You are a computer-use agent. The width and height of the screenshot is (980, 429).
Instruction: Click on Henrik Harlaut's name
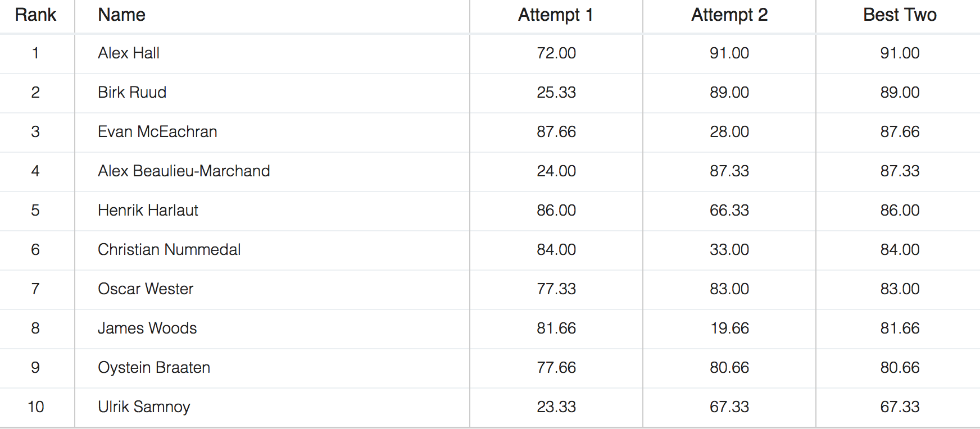[148, 211]
